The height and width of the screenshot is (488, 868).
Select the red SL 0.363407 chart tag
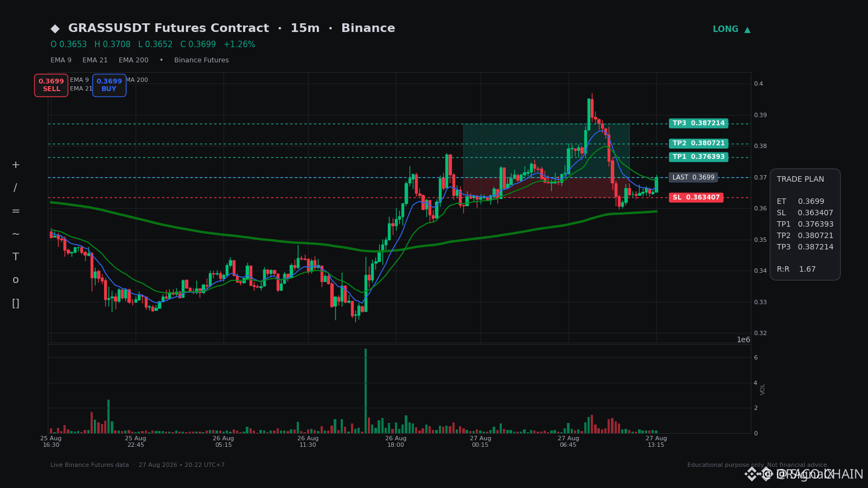(x=696, y=197)
